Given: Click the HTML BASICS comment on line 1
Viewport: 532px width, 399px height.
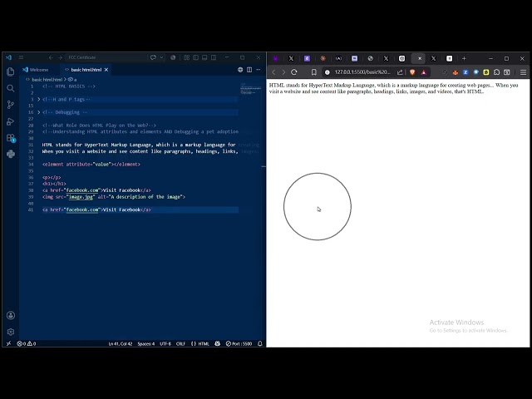Looking at the screenshot, I should 69,86.
